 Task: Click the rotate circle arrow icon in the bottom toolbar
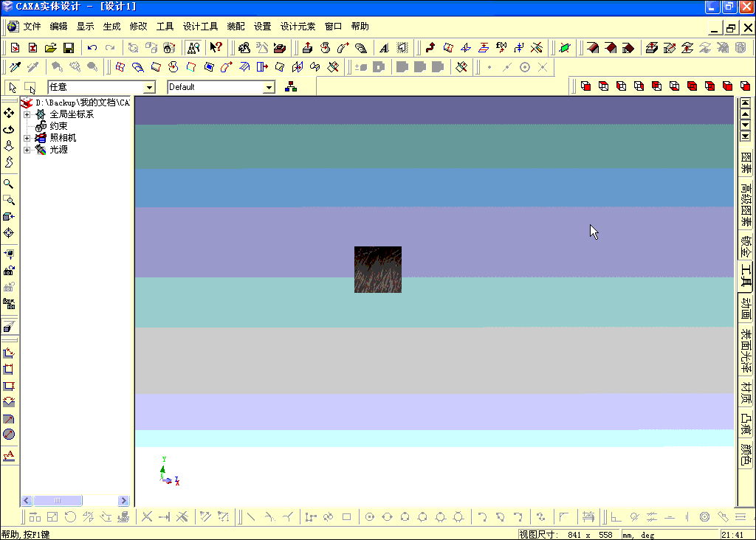tap(70, 517)
